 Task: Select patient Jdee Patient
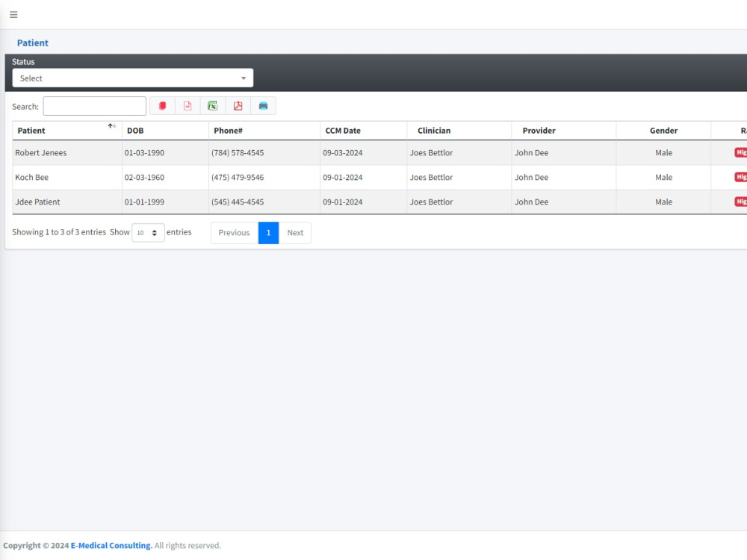[x=37, y=202]
